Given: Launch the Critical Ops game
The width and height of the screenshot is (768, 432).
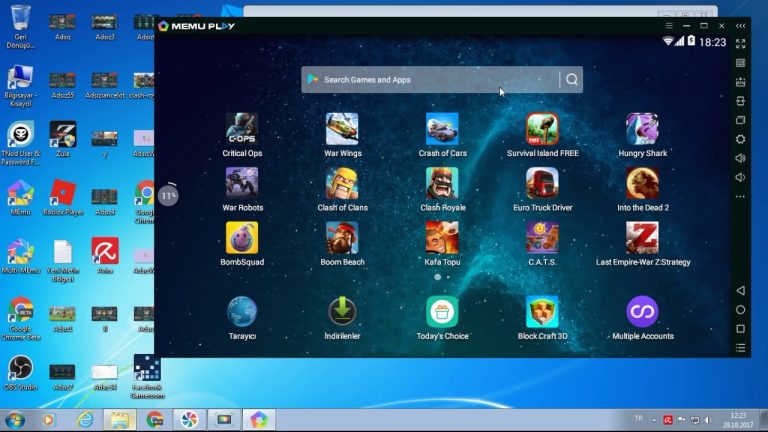Looking at the screenshot, I should point(242,129).
